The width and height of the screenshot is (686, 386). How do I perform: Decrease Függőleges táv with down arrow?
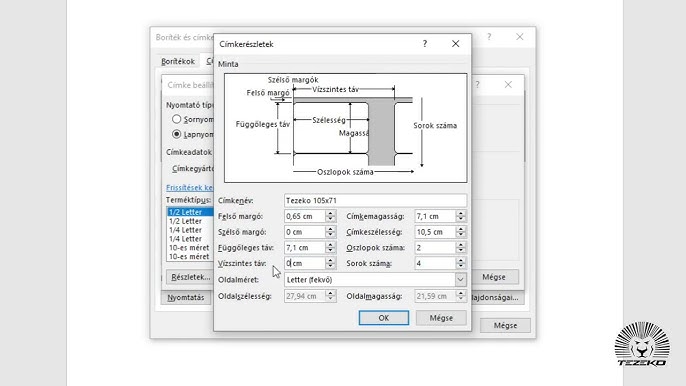tap(331, 251)
